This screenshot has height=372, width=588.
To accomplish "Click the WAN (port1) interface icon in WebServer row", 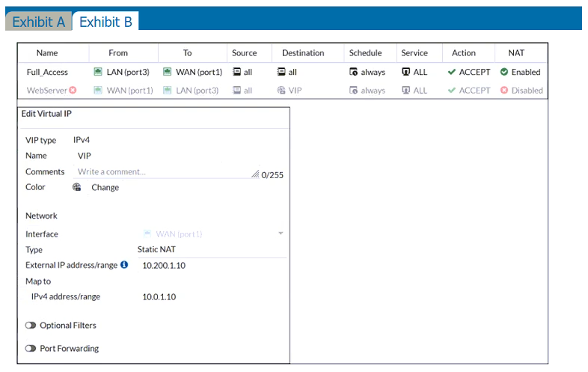I will tap(98, 90).
